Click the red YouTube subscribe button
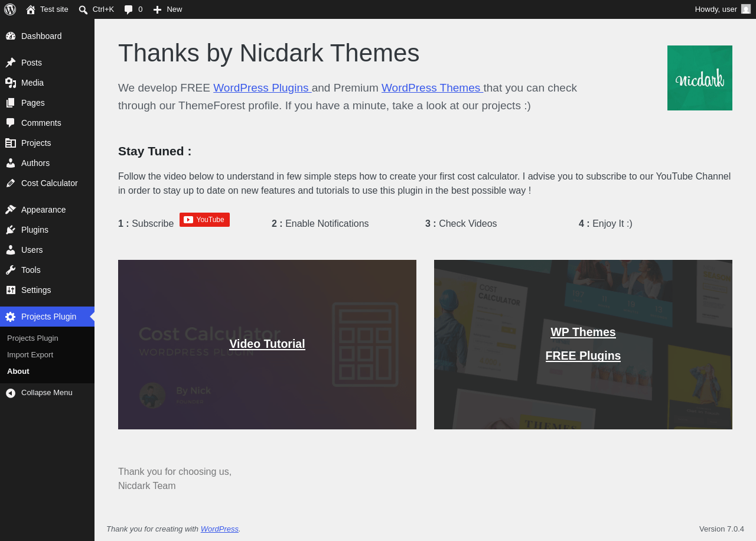This screenshot has height=541, width=756. tap(204, 220)
